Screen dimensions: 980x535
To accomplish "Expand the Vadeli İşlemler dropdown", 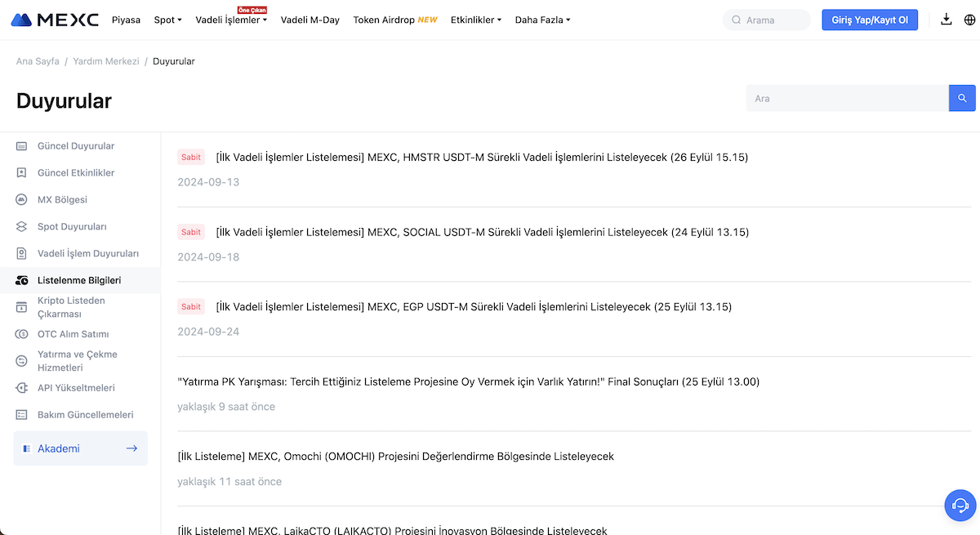I will coord(228,20).
